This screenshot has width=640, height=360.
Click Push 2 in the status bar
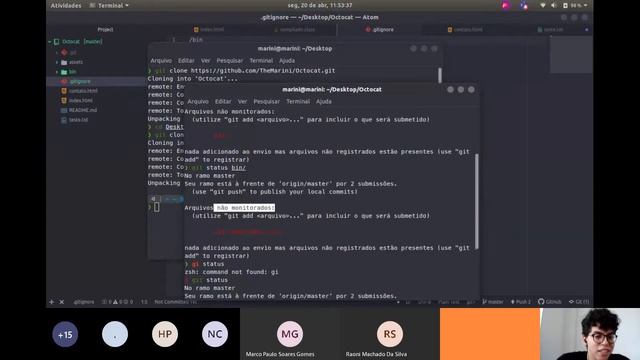click(521, 302)
